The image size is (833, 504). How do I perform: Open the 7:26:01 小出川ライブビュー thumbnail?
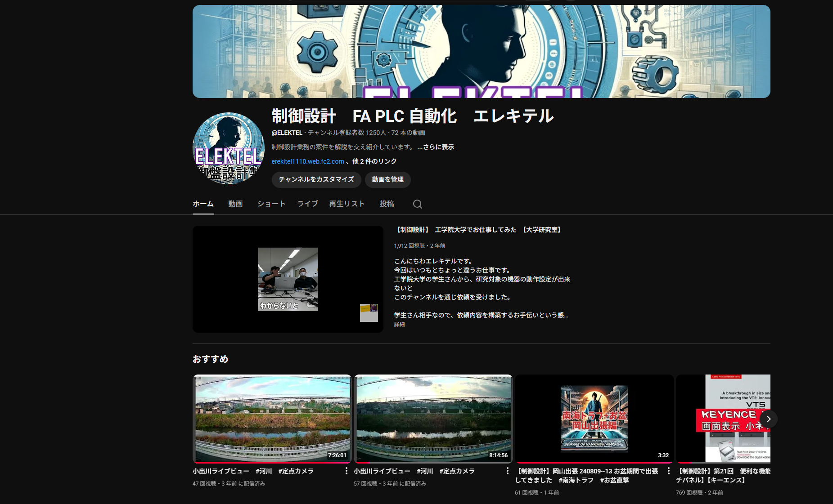tap(272, 419)
